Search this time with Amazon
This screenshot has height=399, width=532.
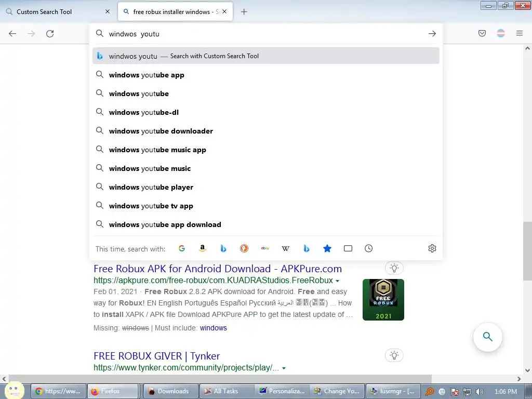point(203,248)
